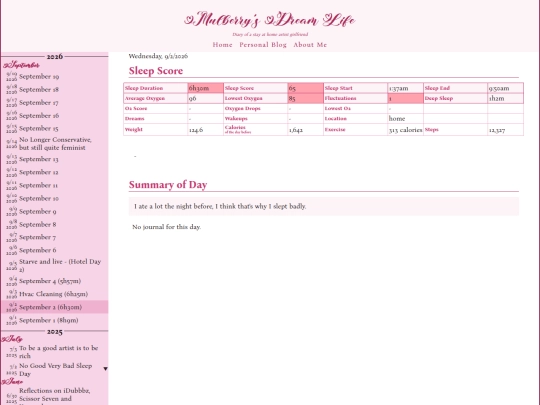Image resolution: width=540 pixels, height=405 pixels.
Task: Click the 'Wednesday, 9/2/2026' date text
Action: tap(158, 56)
